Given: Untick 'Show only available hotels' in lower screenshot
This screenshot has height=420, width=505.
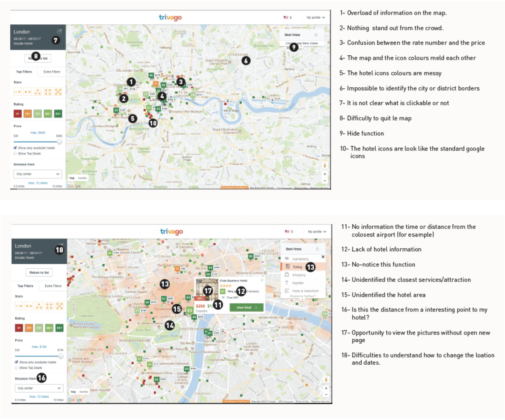Looking at the screenshot, I should 17,362.
